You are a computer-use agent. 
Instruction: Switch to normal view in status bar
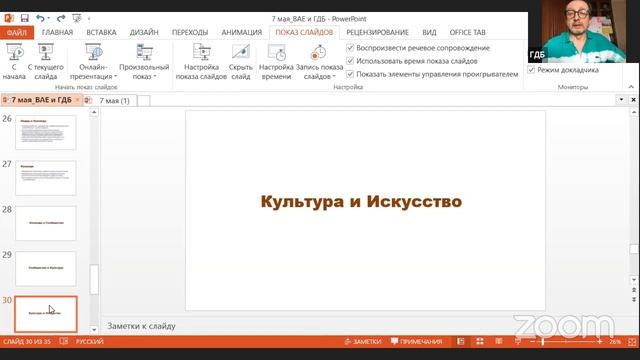pos(461,341)
